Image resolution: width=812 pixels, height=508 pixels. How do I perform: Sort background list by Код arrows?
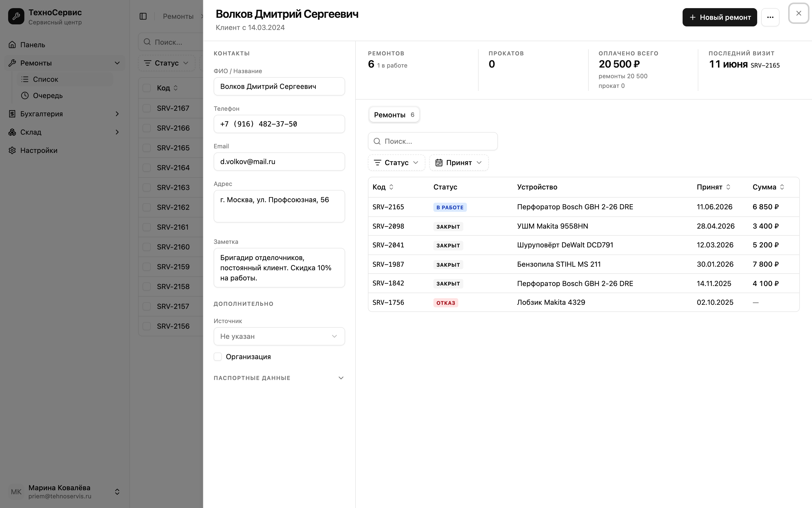coord(176,88)
